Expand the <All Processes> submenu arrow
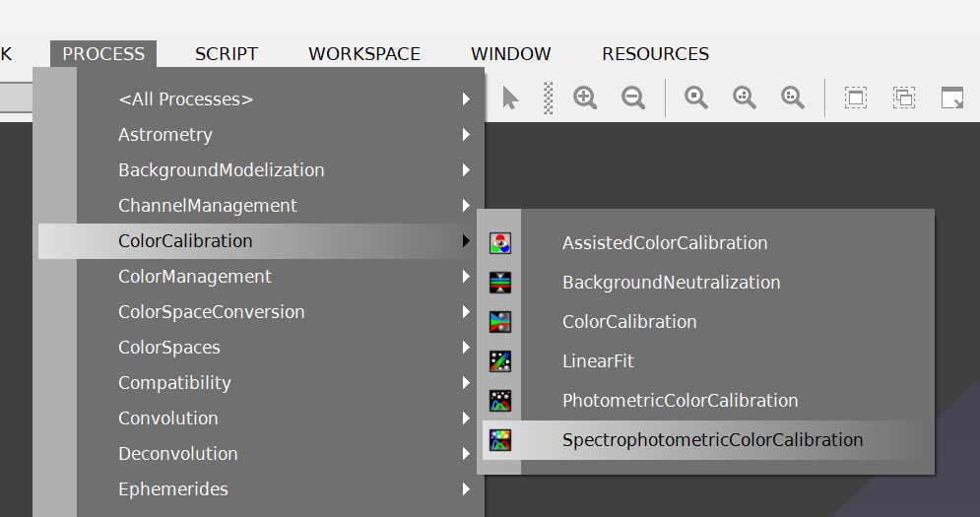The height and width of the screenshot is (517, 980). pos(466,99)
